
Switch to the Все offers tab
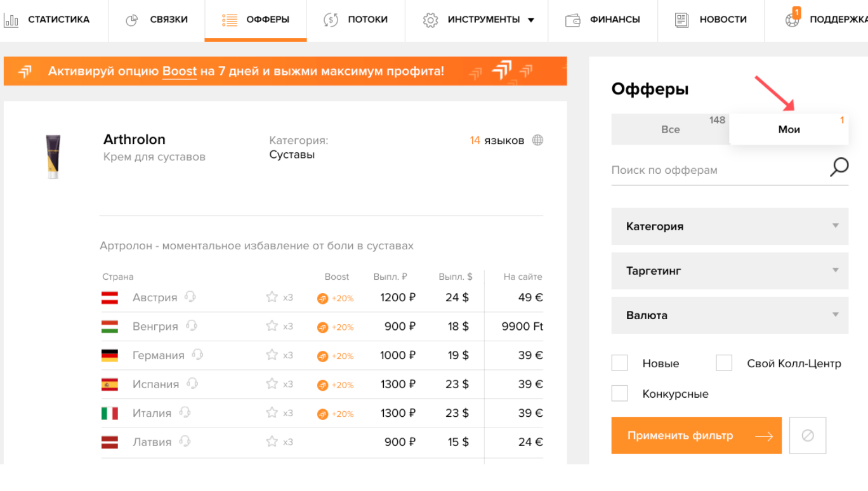pyautogui.click(x=670, y=129)
